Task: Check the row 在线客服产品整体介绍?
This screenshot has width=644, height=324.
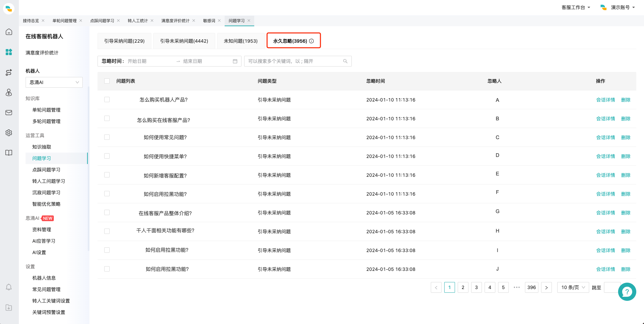Action: pos(107,212)
